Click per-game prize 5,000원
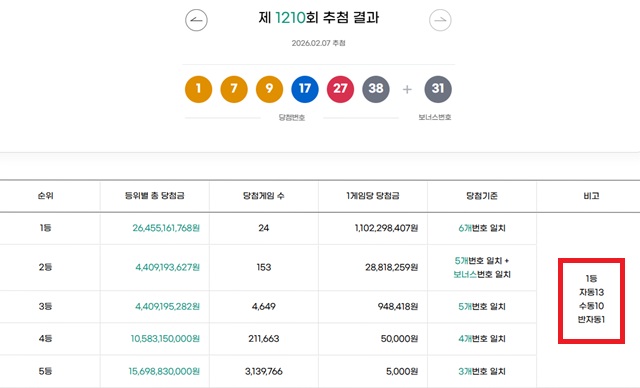 coord(402,371)
